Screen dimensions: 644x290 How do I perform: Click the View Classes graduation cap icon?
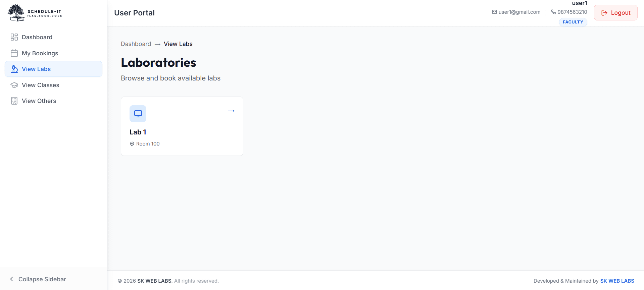tap(14, 85)
